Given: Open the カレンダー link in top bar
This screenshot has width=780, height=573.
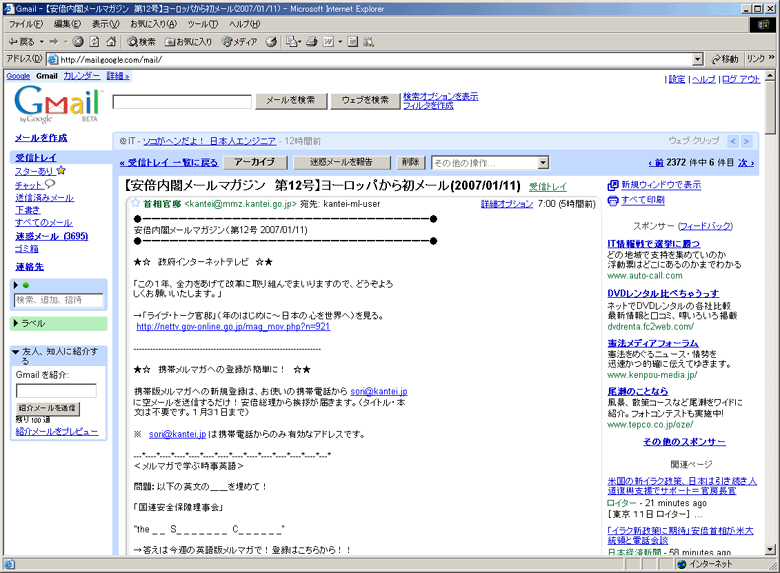Looking at the screenshot, I should [x=82, y=76].
